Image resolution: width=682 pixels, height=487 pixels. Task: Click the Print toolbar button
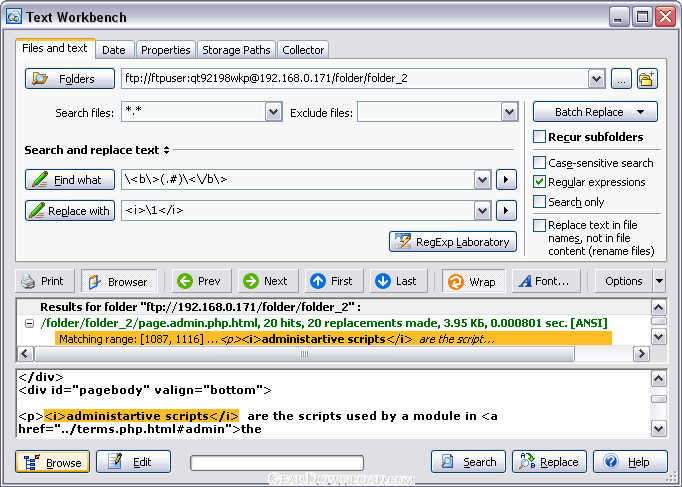[x=45, y=281]
